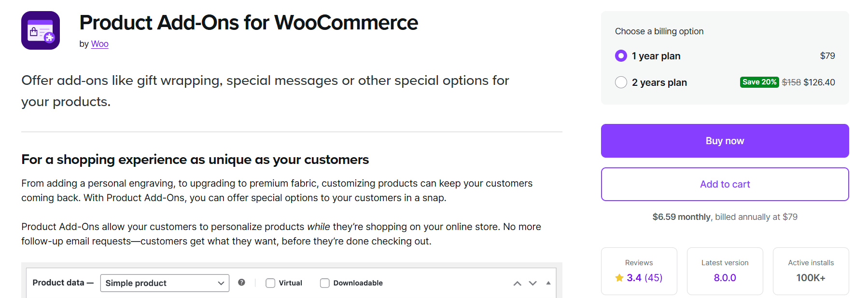Click the Save 20% badge
The width and height of the screenshot is (868, 298).
tap(759, 82)
